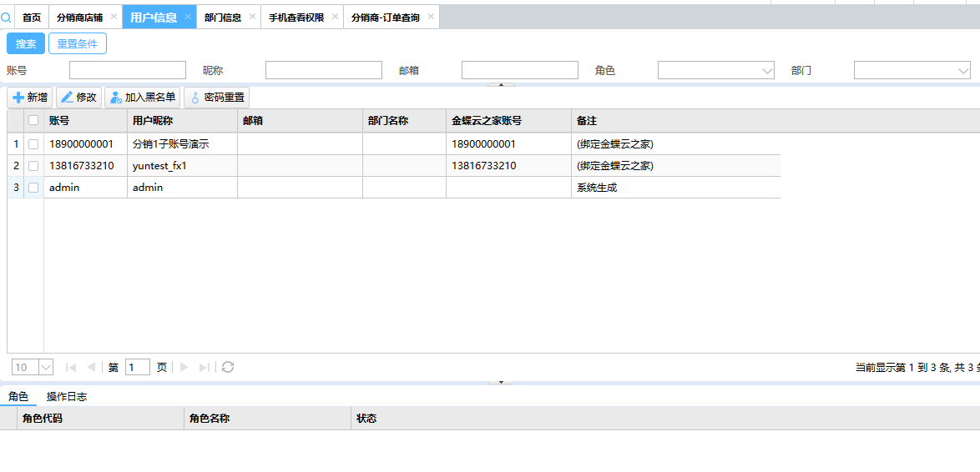The width and height of the screenshot is (980, 472).
Task: Go to the next page using the arrow
Action: click(184, 367)
